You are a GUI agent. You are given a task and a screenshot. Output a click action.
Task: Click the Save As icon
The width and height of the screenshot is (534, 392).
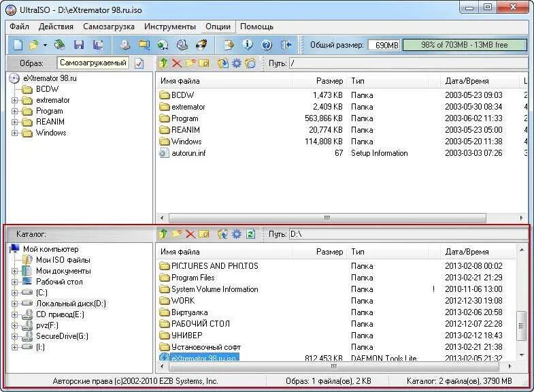pyautogui.click(x=99, y=45)
